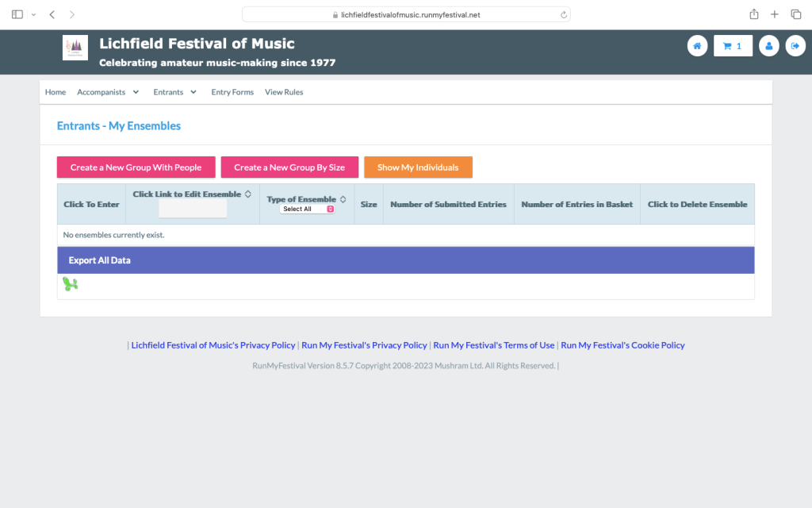Click the ensemble name filter input field
Viewport: 812px width, 508px height.
193,209
